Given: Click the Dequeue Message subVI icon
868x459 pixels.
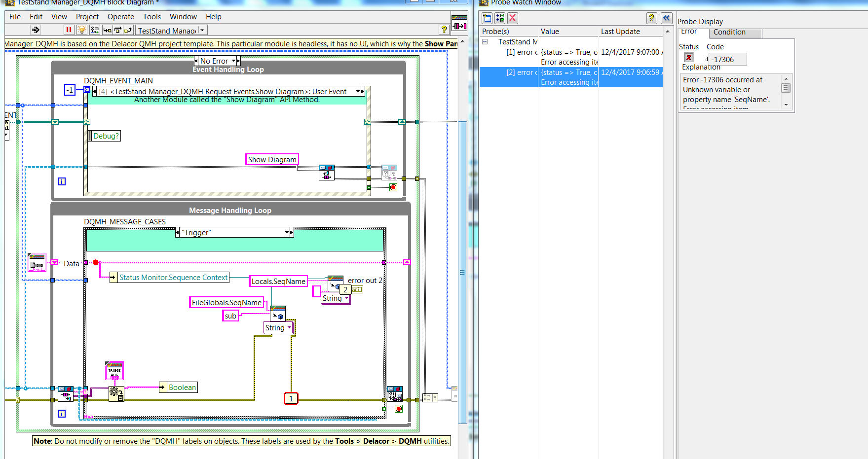Looking at the screenshot, I should [65, 394].
